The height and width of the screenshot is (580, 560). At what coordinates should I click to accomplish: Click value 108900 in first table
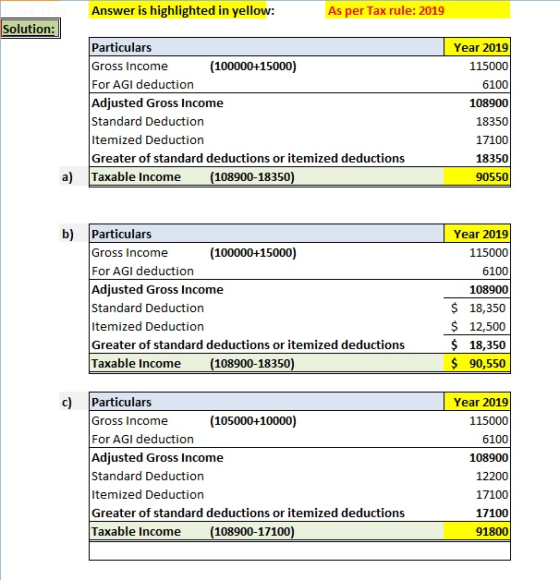tap(489, 103)
